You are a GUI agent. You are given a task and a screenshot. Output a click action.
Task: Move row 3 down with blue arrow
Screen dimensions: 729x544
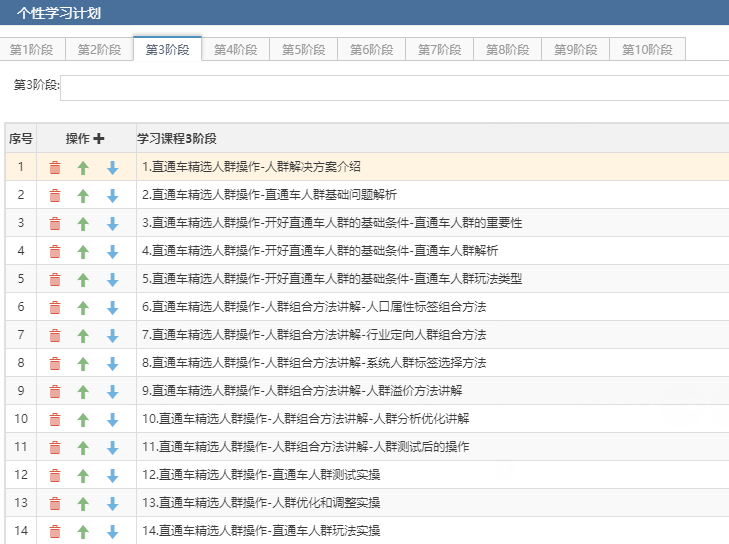click(112, 224)
